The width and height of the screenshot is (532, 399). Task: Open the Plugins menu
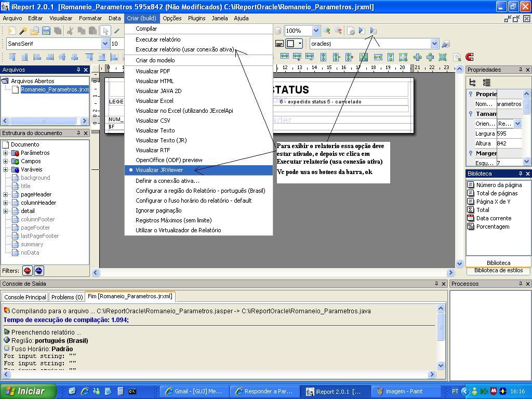click(x=196, y=18)
